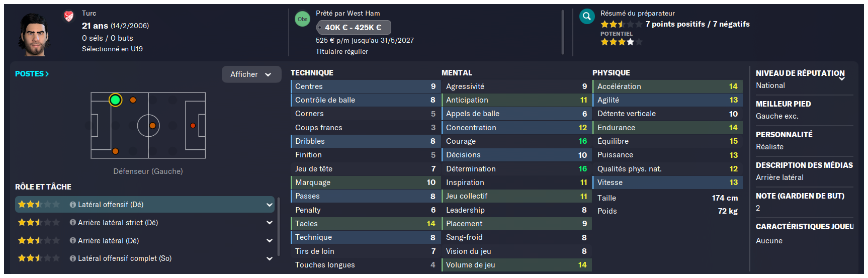Select the centre midfield position dot on pitch
Image resolution: width=868 pixels, height=278 pixels.
pos(152,126)
